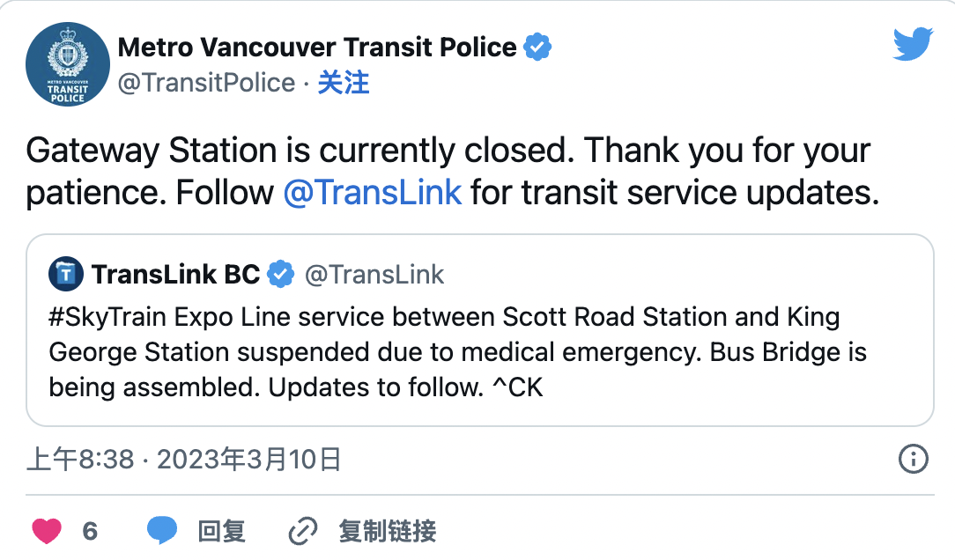Screen dimensions: 955x560
Task: Open the tweet timestamp 上午8:38 · 2023年3月10日
Action: click(184, 460)
